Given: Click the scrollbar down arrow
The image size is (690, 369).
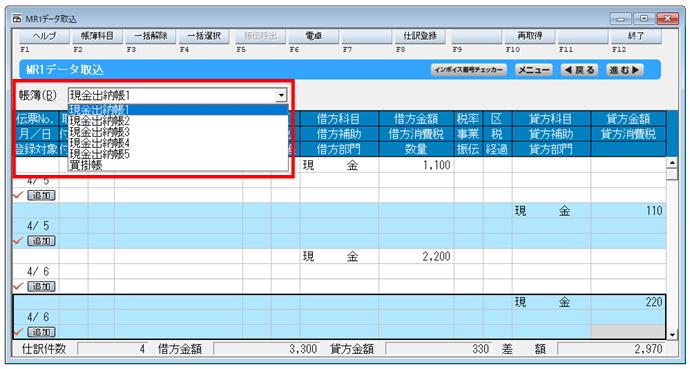Looking at the screenshot, I should [672, 336].
